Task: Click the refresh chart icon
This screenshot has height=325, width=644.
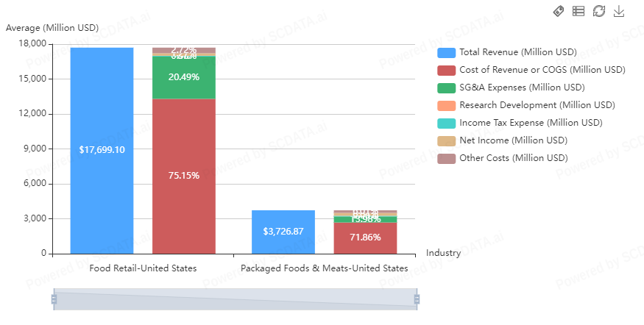Action: [x=598, y=11]
